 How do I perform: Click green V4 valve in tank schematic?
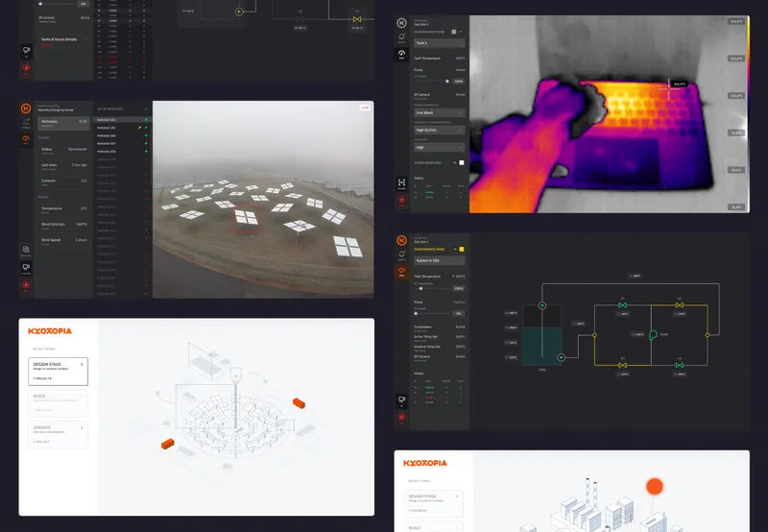pyautogui.click(x=680, y=365)
